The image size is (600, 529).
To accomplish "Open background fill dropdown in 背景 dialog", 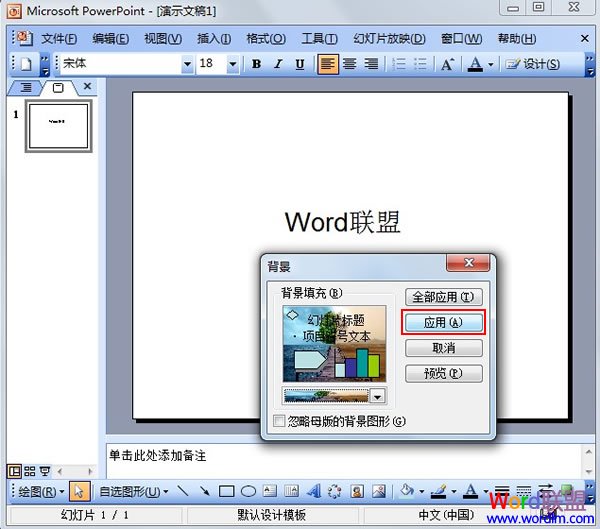I will (x=378, y=397).
